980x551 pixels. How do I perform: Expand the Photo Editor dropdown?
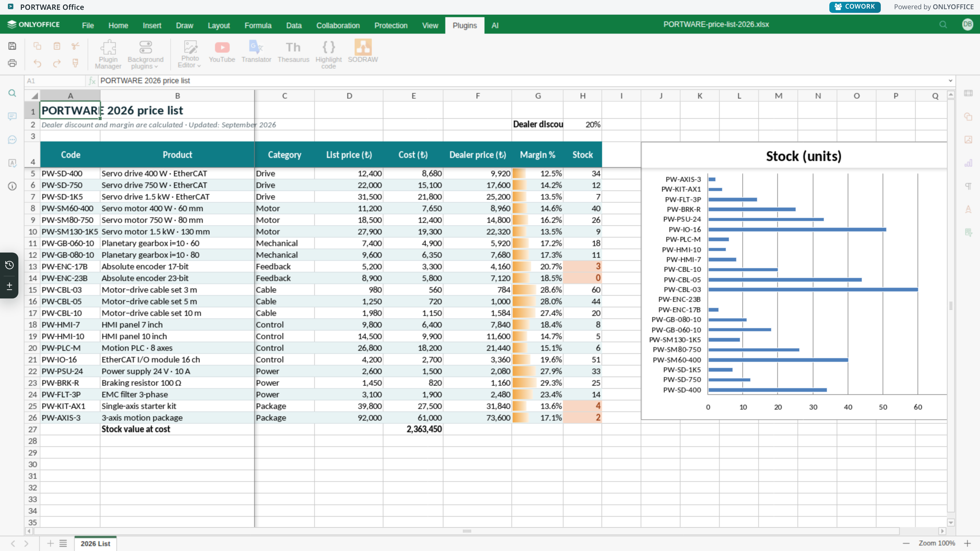click(190, 54)
